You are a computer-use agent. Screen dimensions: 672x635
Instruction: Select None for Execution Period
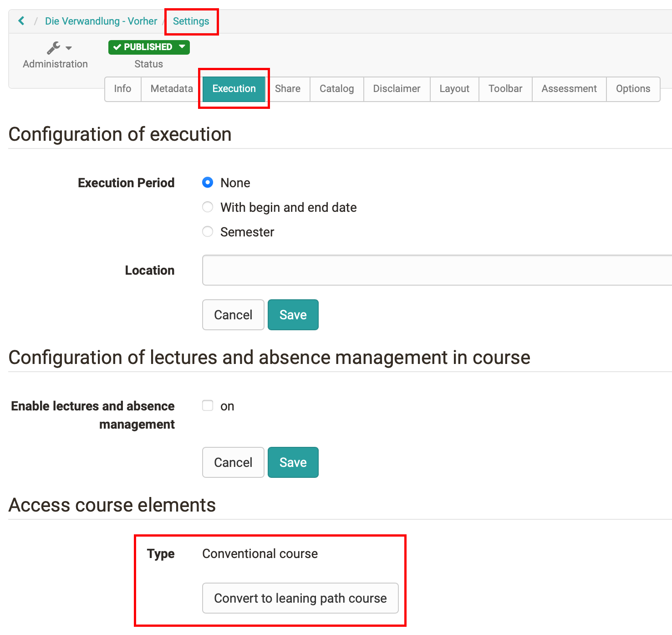(207, 182)
